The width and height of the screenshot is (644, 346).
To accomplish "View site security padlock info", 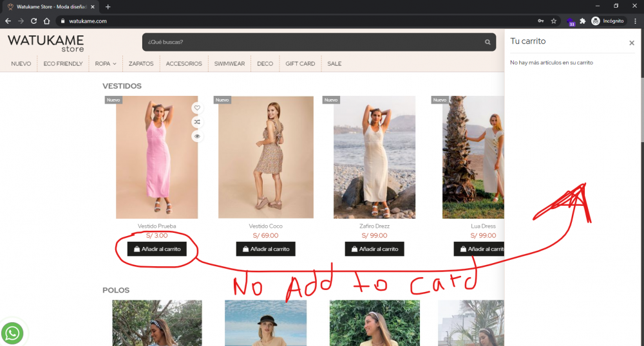I will (62, 21).
